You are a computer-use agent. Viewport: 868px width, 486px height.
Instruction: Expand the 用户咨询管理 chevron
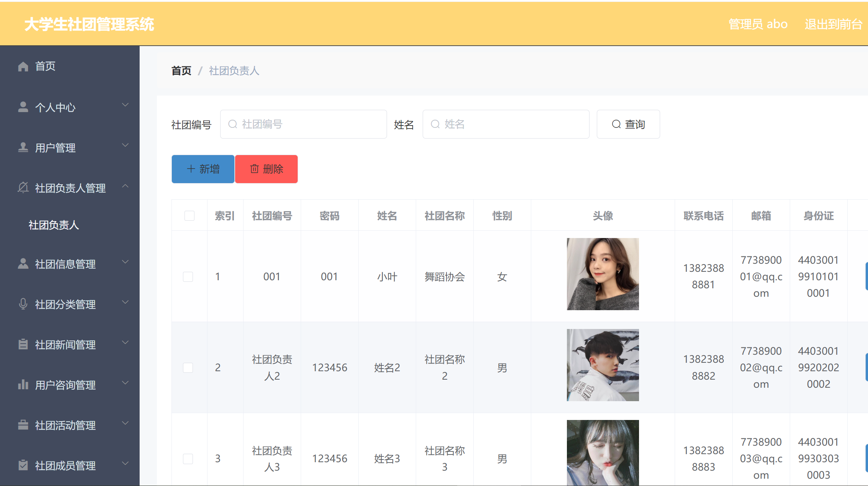coord(125,383)
